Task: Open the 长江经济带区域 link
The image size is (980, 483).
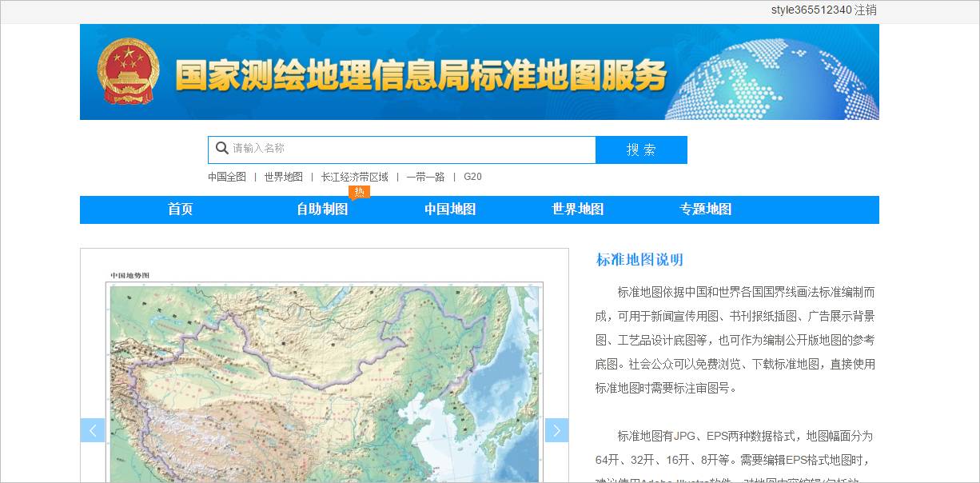Action: pos(354,177)
